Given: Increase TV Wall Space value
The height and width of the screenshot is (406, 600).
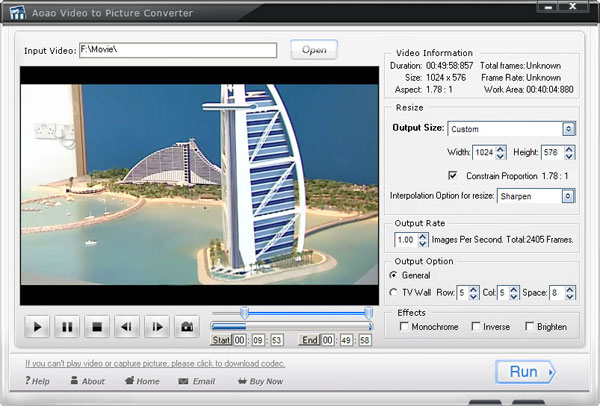Looking at the screenshot, I should (570, 289).
